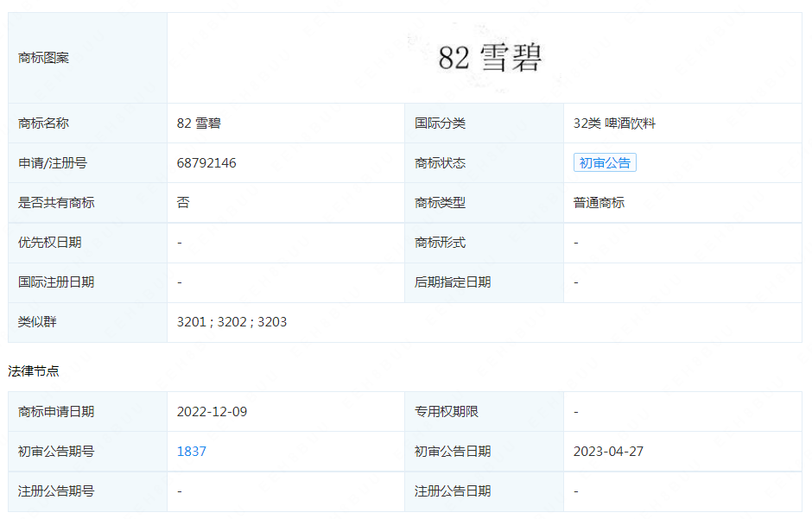This screenshot has height=519, width=812.
Task: Select the 普通商标 trademark type value
Action: (599, 202)
